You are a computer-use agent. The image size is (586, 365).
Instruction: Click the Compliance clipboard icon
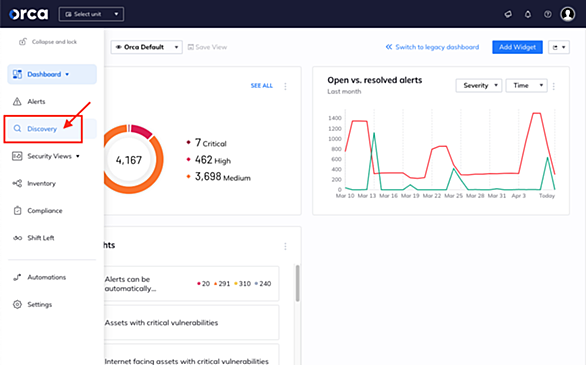(x=17, y=210)
